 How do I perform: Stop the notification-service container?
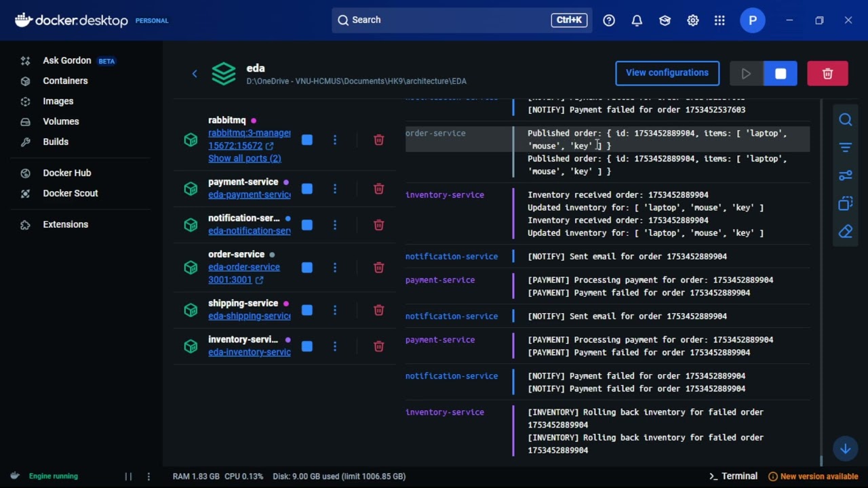pos(307,224)
